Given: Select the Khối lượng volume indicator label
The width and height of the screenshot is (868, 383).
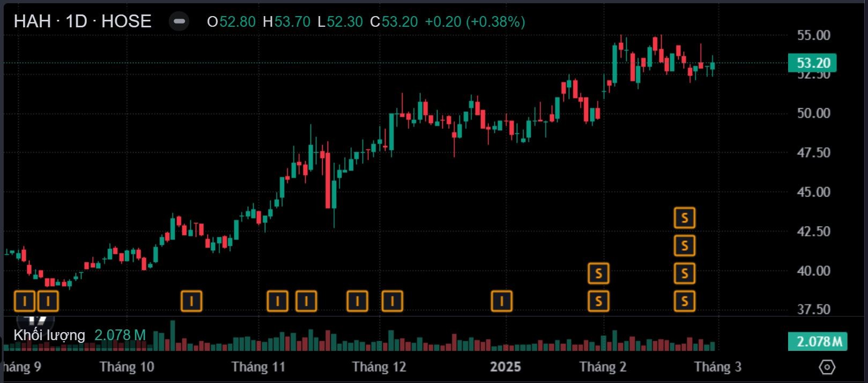Looking at the screenshot, I should point(49,335).
